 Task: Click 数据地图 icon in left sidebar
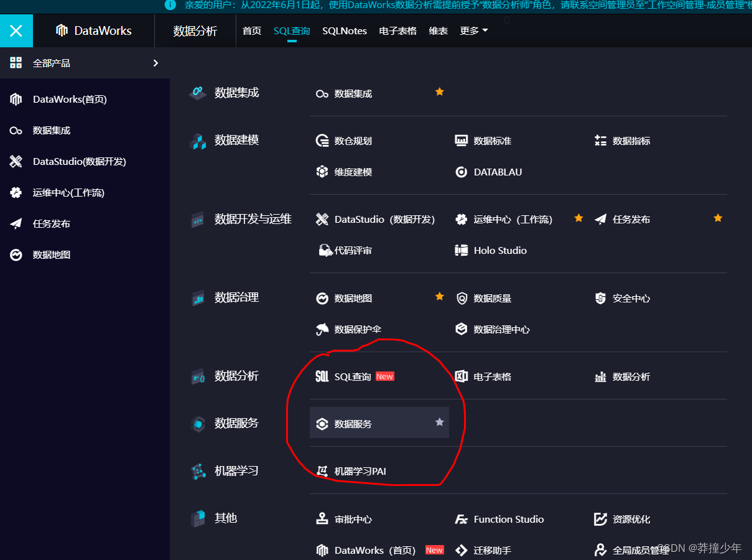pos(16,255)
